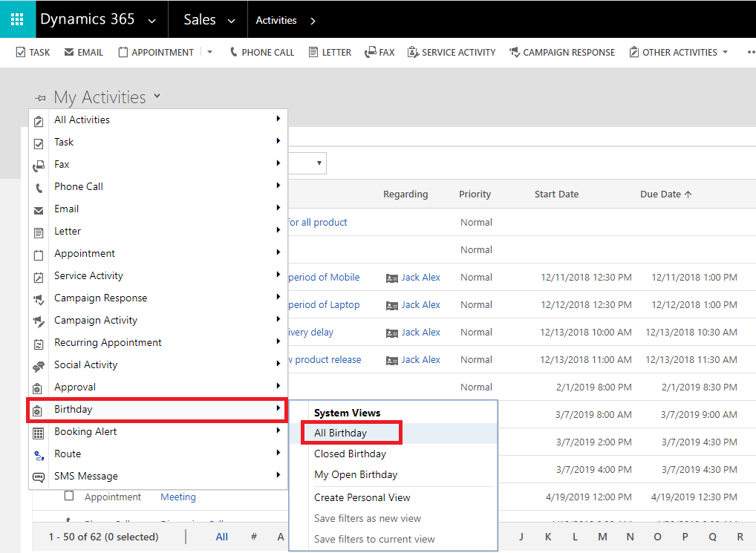Click the Email envelope icon in the view menu

click(39, 211)
